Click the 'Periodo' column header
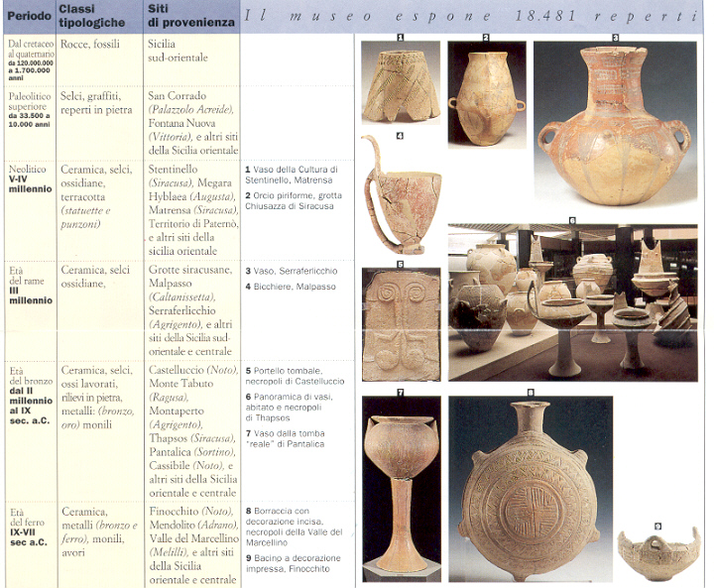 pos(26,18)
